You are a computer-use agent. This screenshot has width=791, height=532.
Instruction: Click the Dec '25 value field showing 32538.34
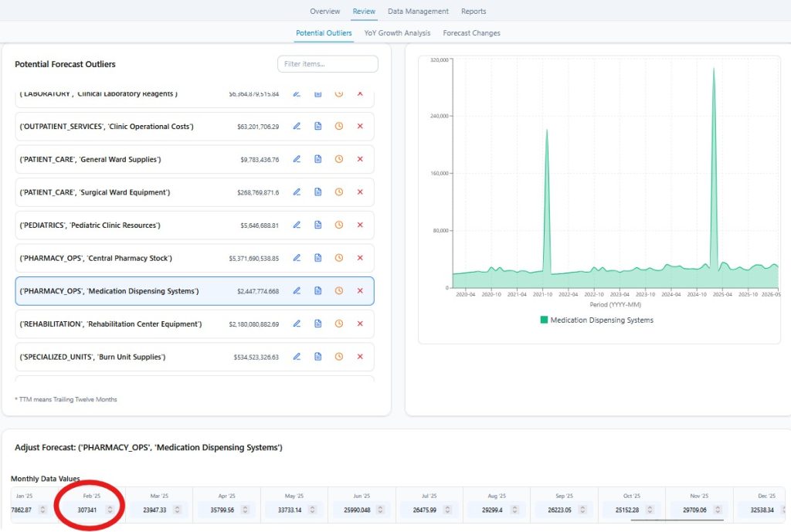pyautogui.click(x=762, y=510)
